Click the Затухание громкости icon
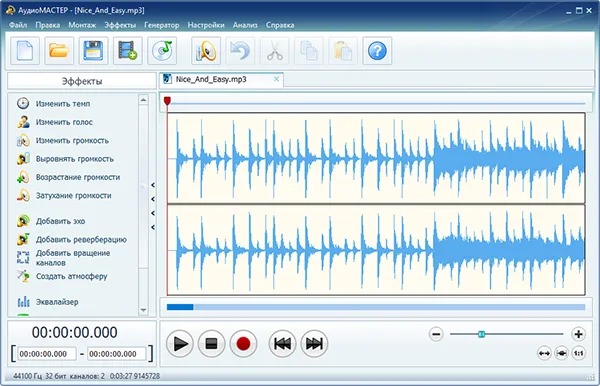The height and width of the screenshot is (386, 600). tap(23, 195)
